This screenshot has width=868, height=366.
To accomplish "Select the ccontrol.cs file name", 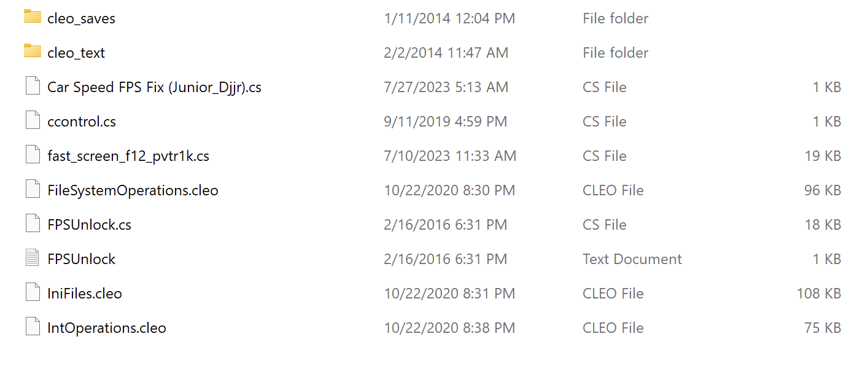I will [82, 122].
